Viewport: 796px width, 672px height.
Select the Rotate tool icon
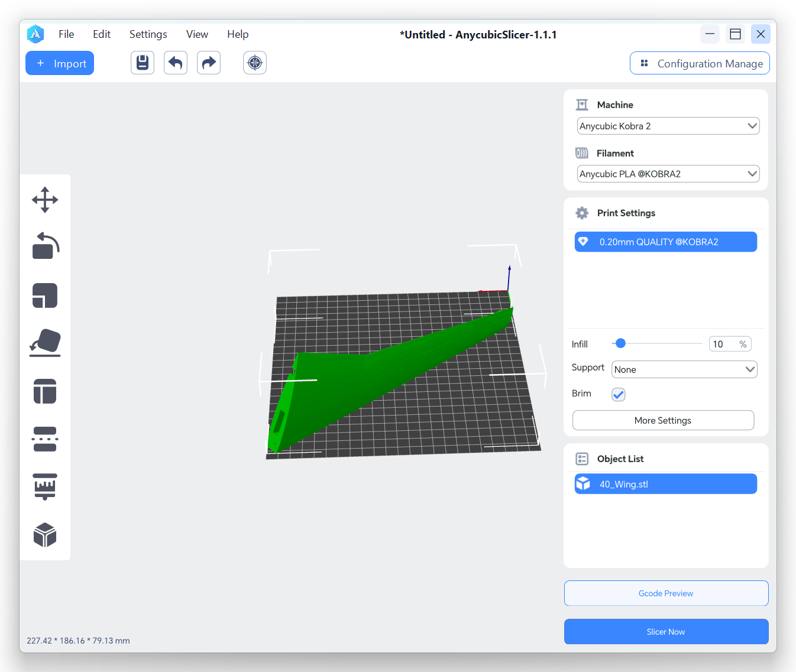pos(45,246)
